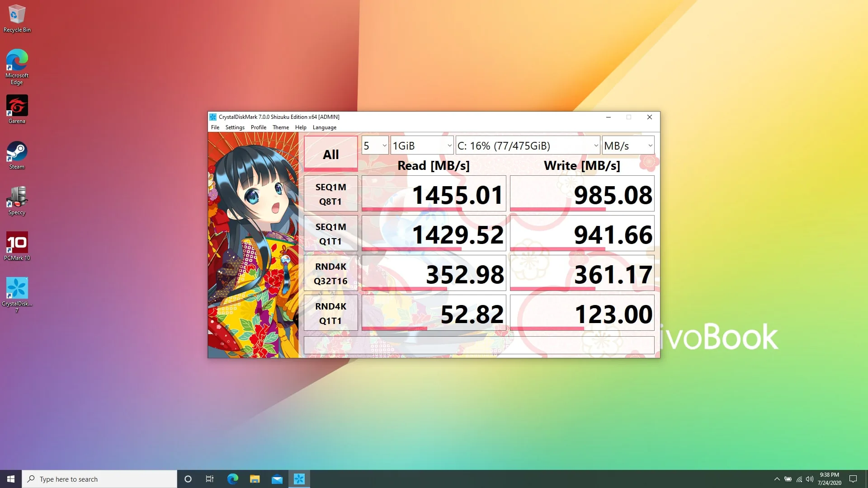The image size is (868, 488).
Task: Select the Steam desktop shortcut
Action: (17, 155)
